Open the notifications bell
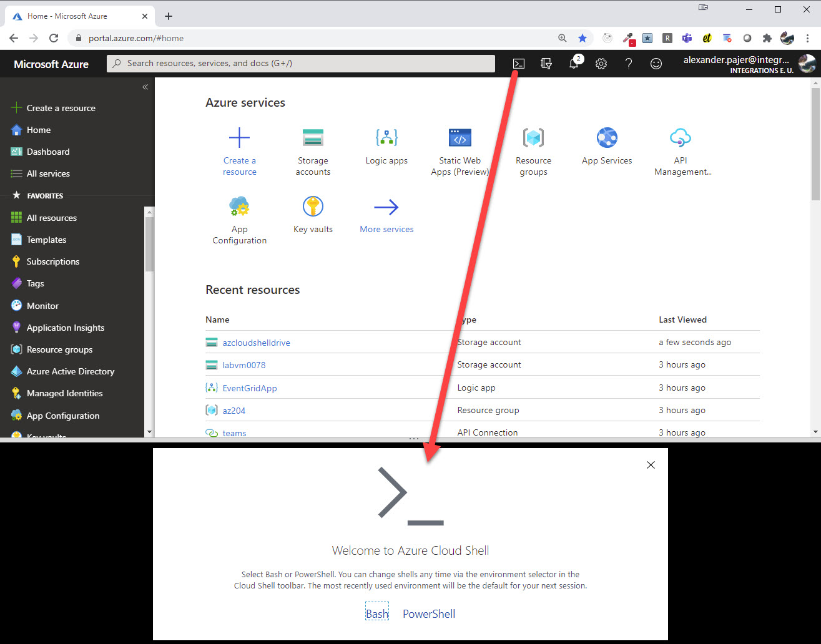Image resolution: width=821 pixels, height=644 pixels. (x=574, y=64)
